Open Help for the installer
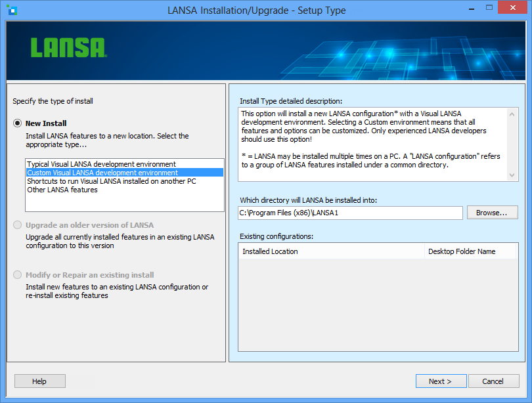Viewport: 532px width, 403px height. tap(39, 381)
